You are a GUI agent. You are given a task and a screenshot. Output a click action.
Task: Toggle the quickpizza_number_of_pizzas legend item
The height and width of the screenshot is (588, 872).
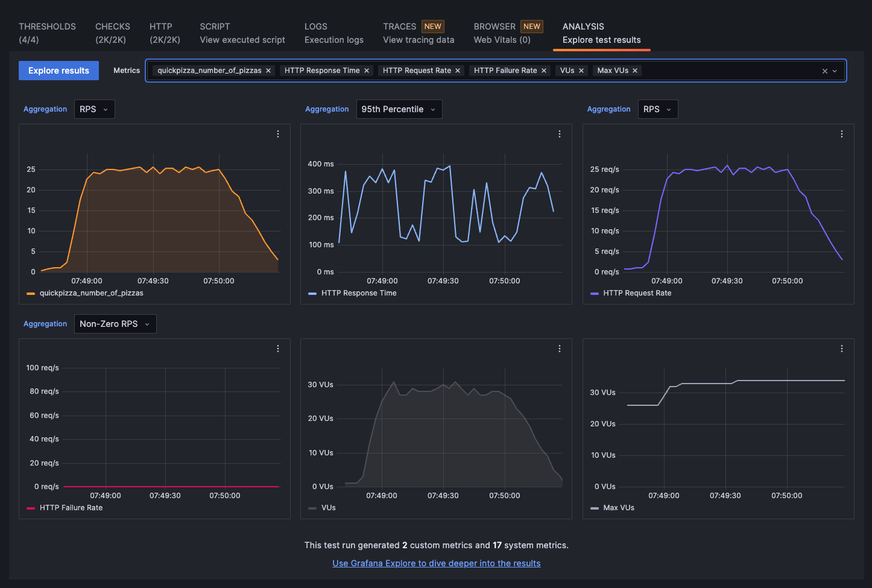91,292
